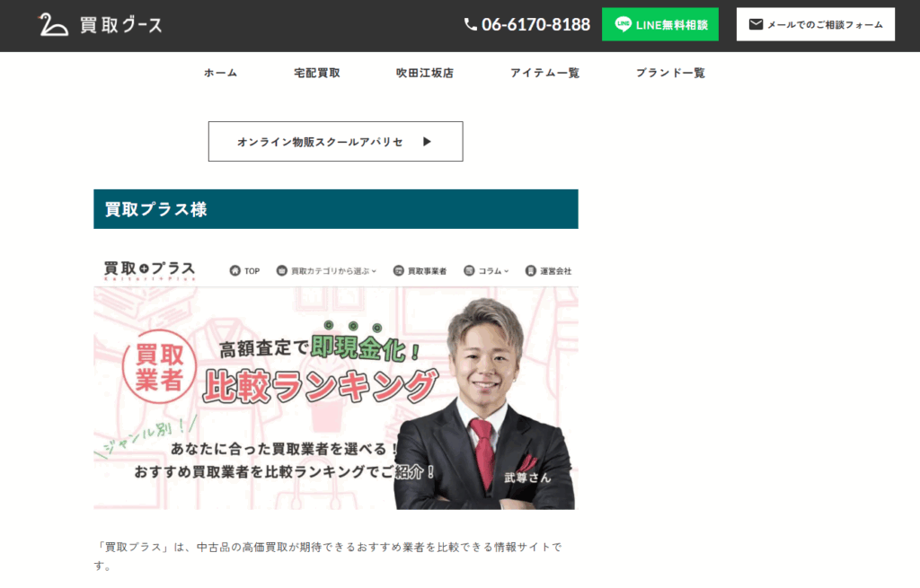Click the 高額査定で即現金化！ headline text
The image size is (920, 588).
point(320,347)
